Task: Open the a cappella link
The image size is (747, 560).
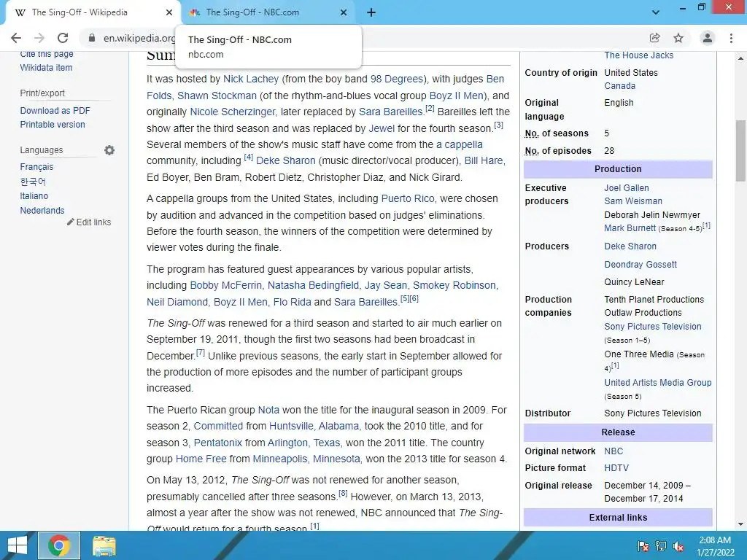Action: click(460, 145)
